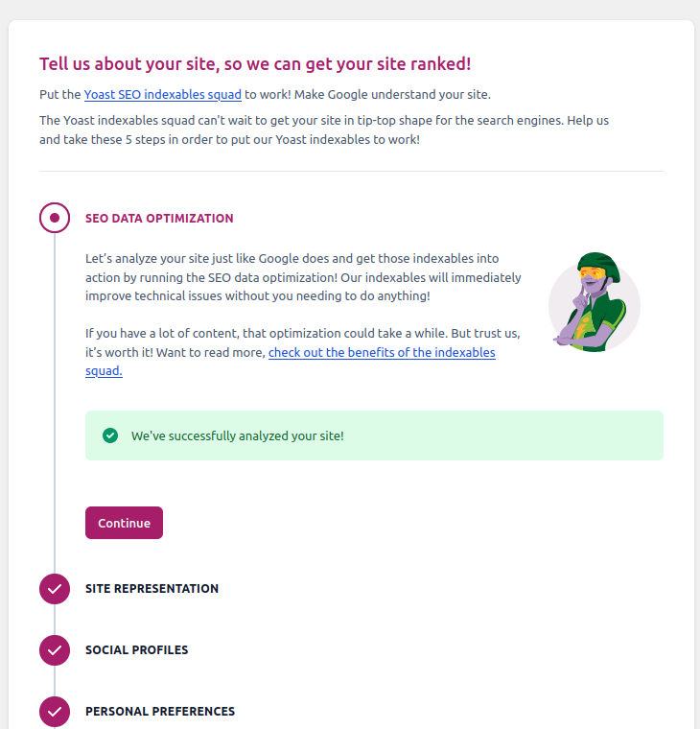This screenshot has height=729, width=700.
Task: Click the page heading about getting ranked
Action: pyautogui.click(x=255, y=63)
